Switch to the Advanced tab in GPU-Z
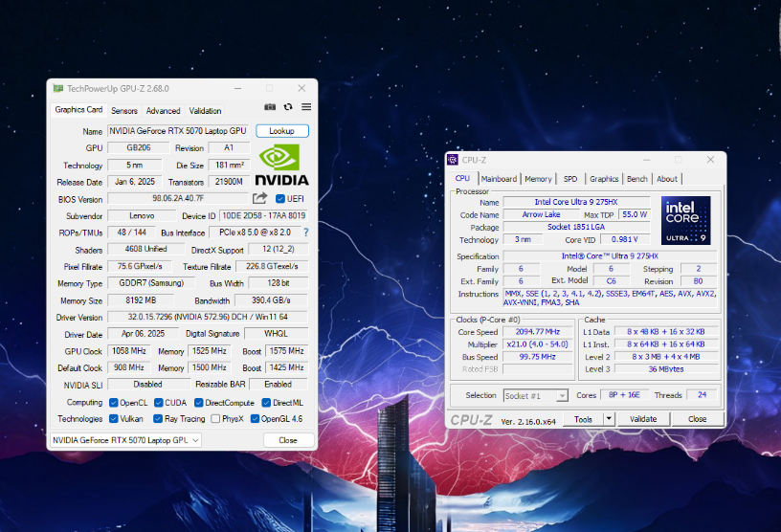Screen dimensions: 781x532 (163, 111)
